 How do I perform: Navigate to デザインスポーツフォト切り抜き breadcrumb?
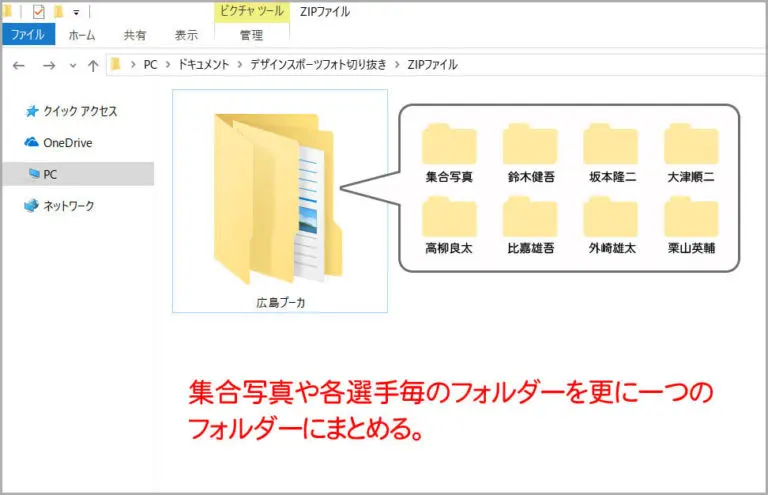pyautogui.click(x=316, y=65)
